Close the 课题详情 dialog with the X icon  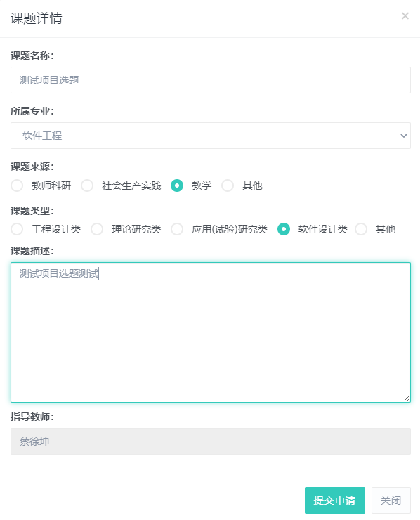click(x=405, y=16)
